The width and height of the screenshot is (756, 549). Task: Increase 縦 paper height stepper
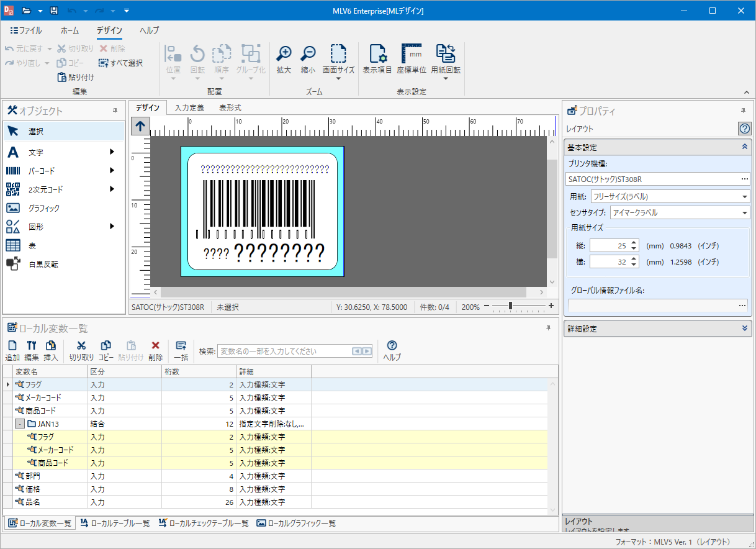[x=634, y=242]
